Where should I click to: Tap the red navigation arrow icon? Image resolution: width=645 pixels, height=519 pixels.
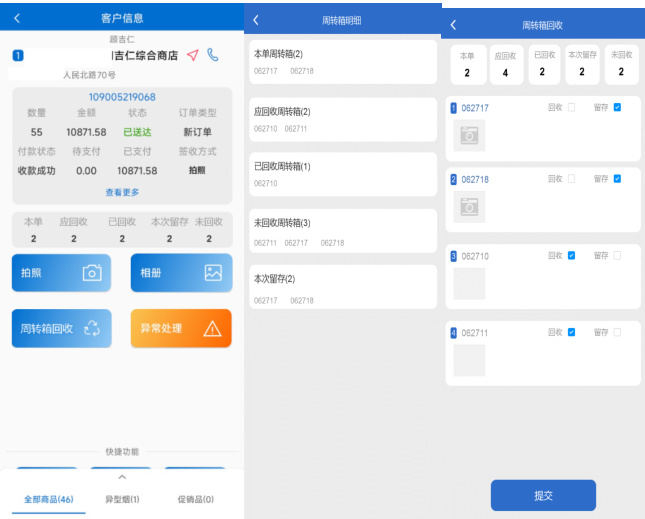pyautogui.click(x=193, y=55)
